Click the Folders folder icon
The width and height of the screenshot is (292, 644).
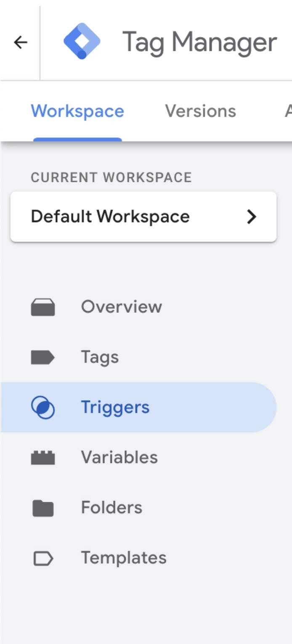click(43, 508)
